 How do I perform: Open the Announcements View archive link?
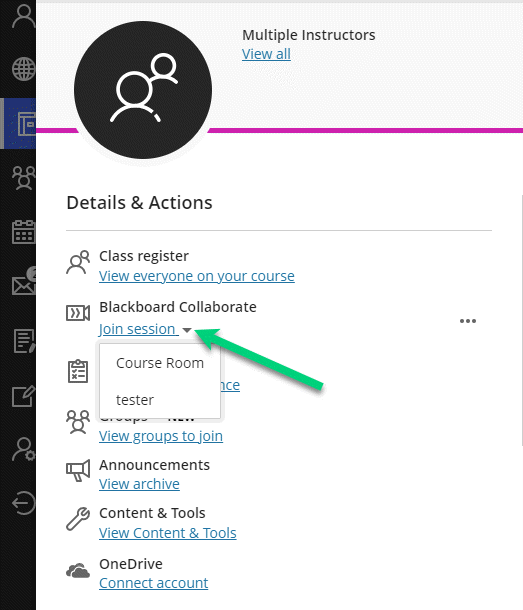point(139,484)
